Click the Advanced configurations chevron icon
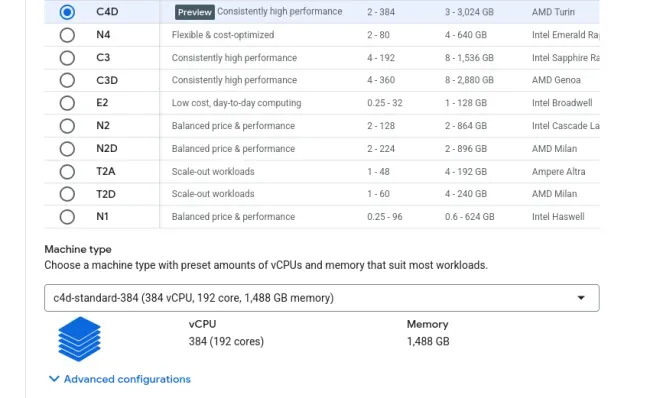This screenshot has width=650, height=398. pyautogui.click(x=54, y=379)
